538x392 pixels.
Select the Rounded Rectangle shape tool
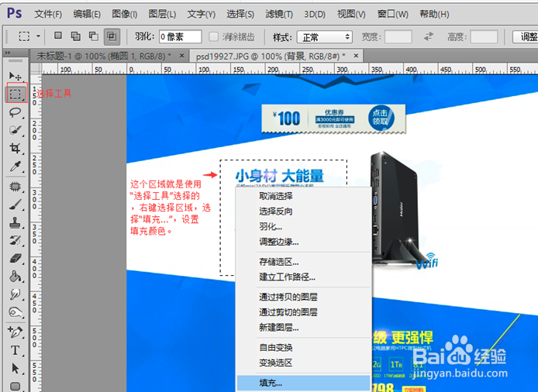[x=15, y=386]
